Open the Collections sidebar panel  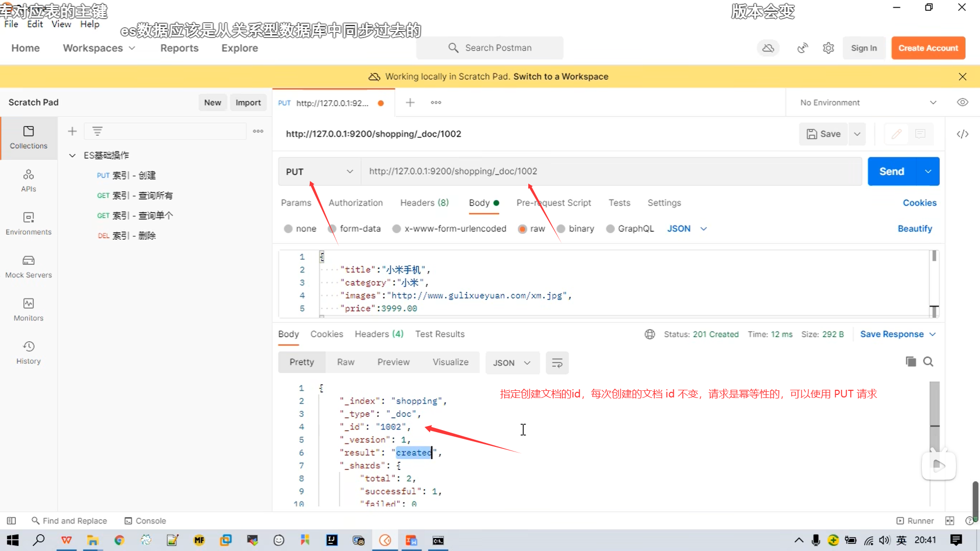(29, 137)
